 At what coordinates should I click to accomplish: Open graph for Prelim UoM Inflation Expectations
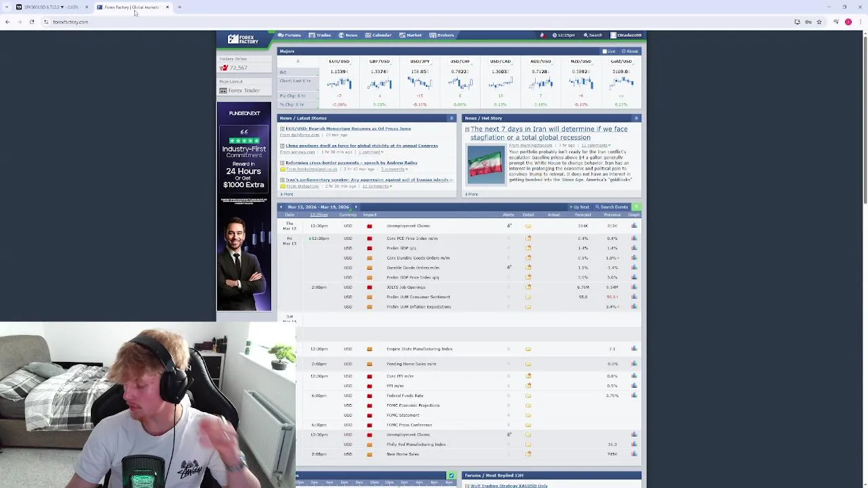(634, 307)
